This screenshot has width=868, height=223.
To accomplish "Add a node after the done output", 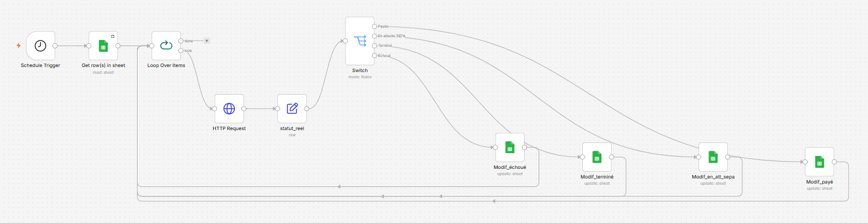I will pyautogui.click(x=206, y=41).
